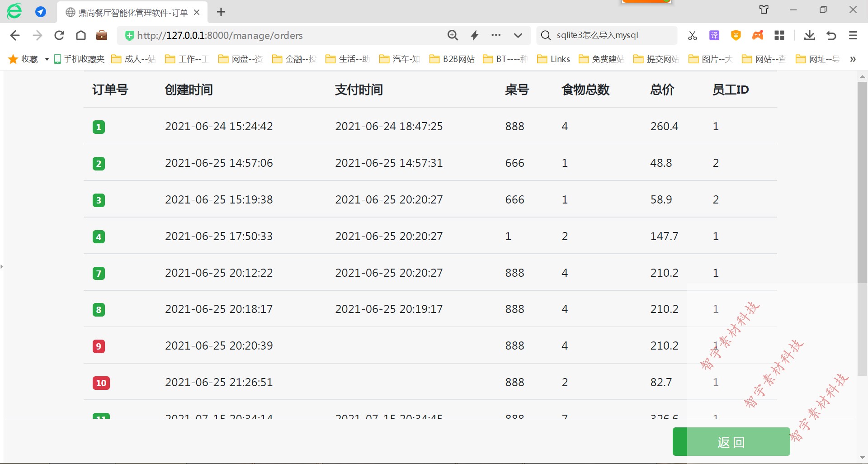Click total price 82.7
This screenshot has height=464, width=868.
(661, 382)
